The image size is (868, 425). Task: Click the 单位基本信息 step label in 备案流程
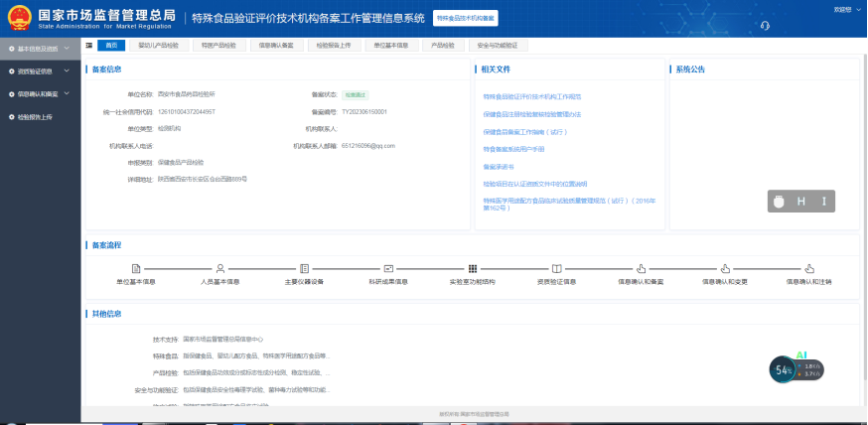tap(136, 282)
